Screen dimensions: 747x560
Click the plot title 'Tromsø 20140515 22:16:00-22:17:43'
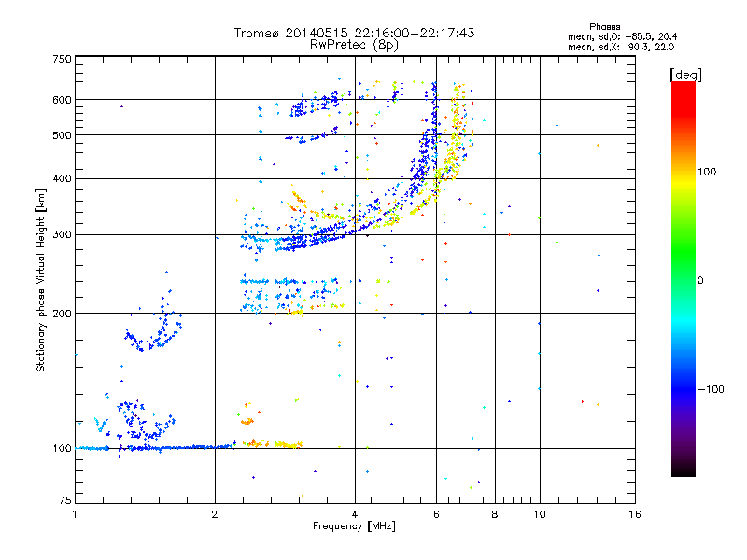coord(354,33)
